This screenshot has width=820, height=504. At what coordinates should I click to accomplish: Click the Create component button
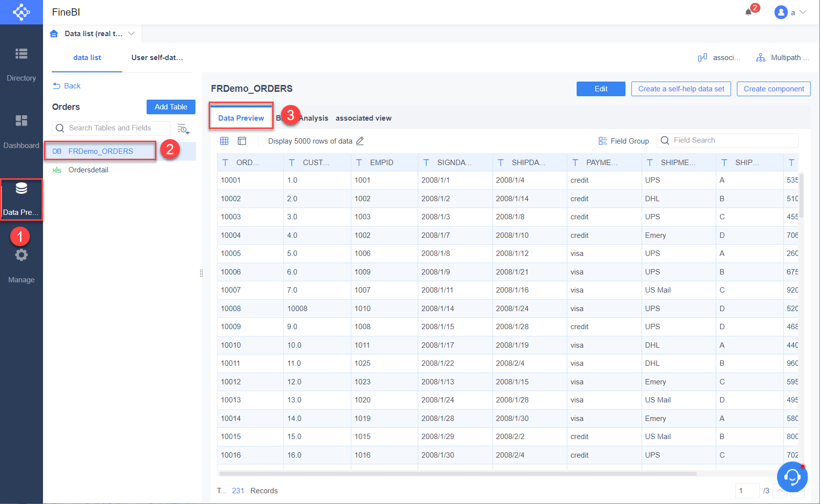coord(774,89)
